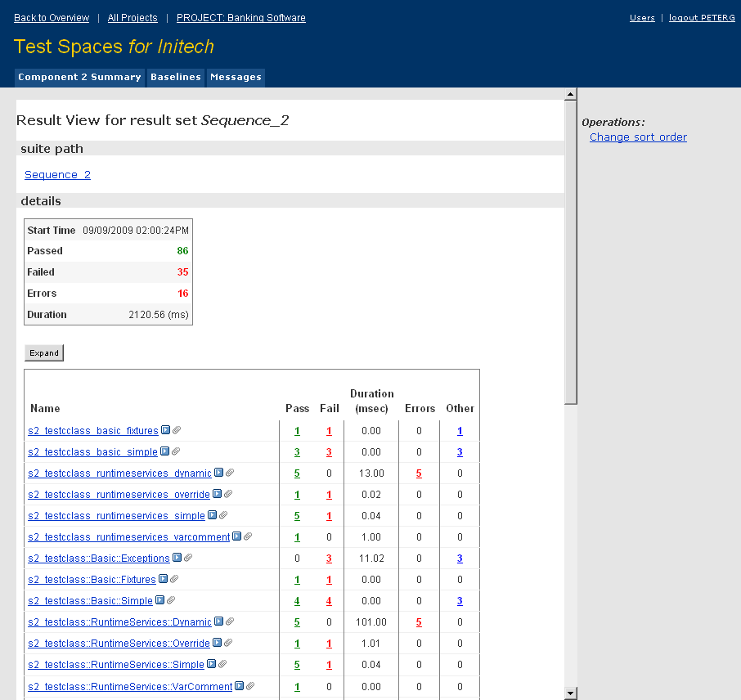Click blue arrow icon beside s2_testcclass_runtimeservices_dynamic
Image resolution: width=741 pixels, height=700 pixels.
pyautogui.click(x=218, y=473)
